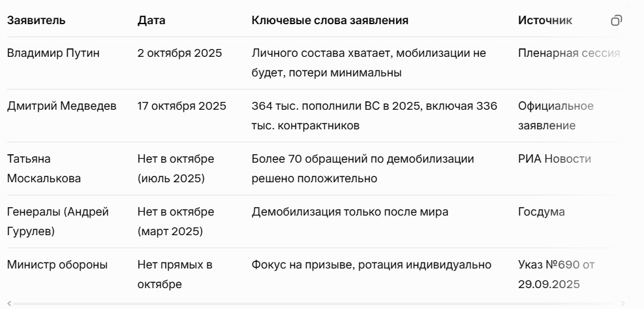Click the "Указ №690" source cell

coord(555,274)
